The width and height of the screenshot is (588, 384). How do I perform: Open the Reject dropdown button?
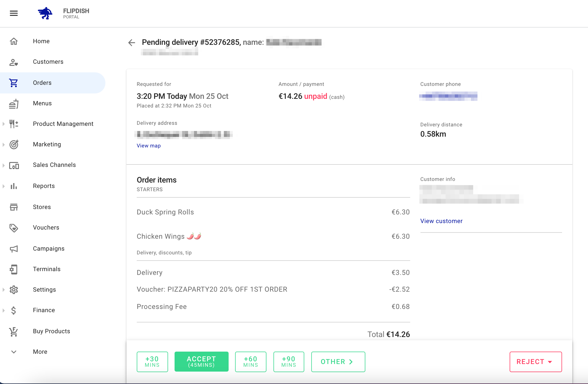point(535,362)
